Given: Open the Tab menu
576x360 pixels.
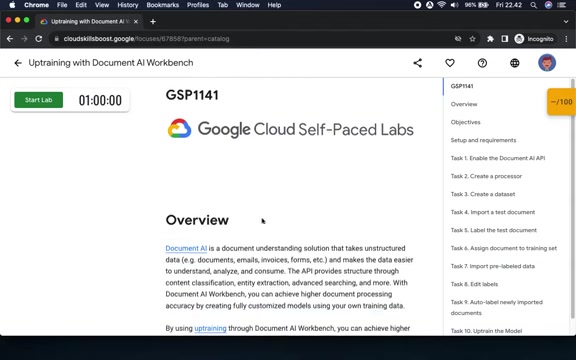Looking at the screenshot, I should pyautogui.click(x=223, y=5).
